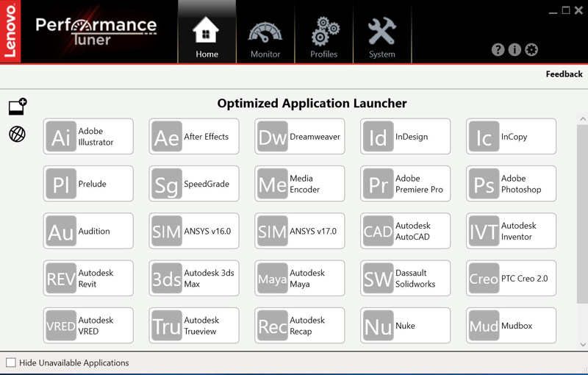588x375 pixels.
Task: Open Autodesk Inventor tile
Action: [x=511, y=231]
